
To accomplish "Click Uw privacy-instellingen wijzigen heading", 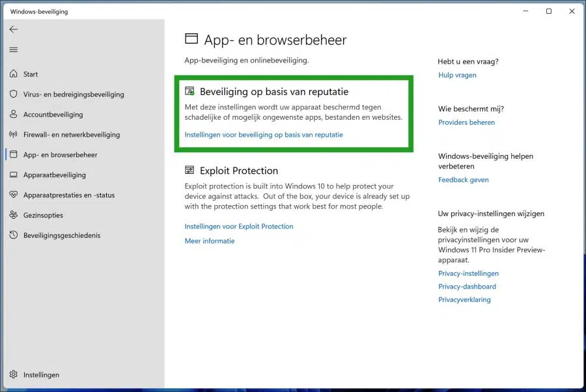I will 491,214.
